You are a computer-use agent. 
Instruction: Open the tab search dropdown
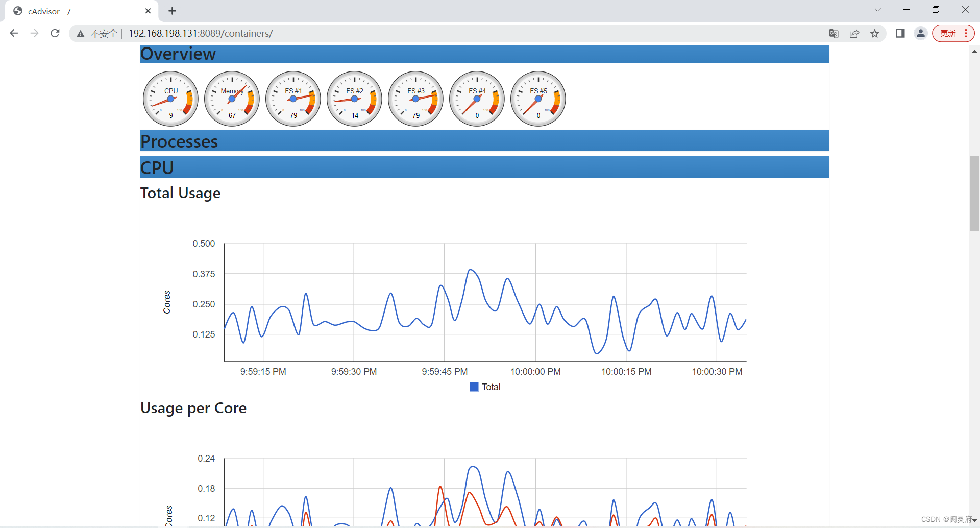point(877,10)
